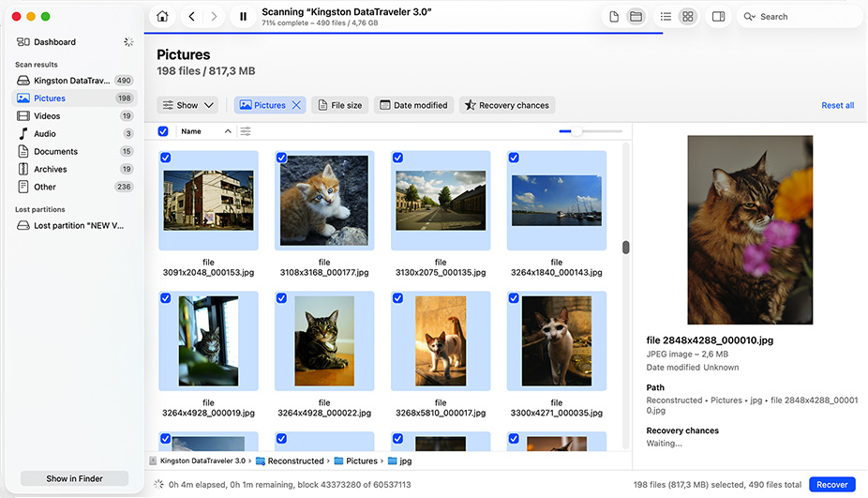The image size is (868, 498).
Task: Click the large cat preview image
Action: [750, 230]
